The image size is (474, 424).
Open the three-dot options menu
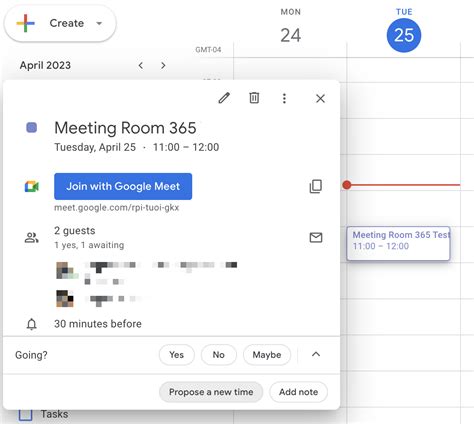(x=284, y=98)
